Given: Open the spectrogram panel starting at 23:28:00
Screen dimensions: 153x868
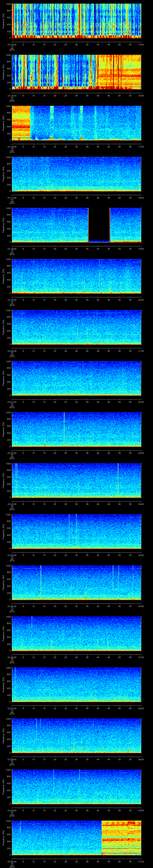Looking at the screenshot, I should coord(77,736).
